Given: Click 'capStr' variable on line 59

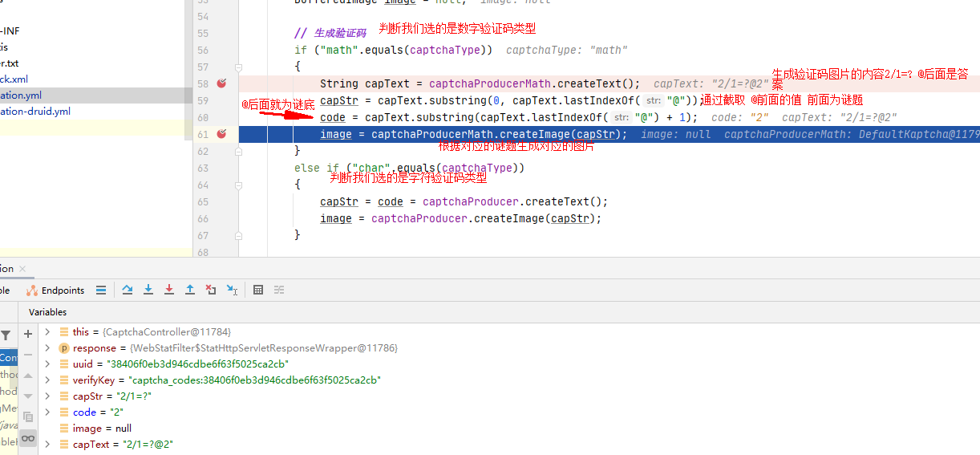Looking at the screenshot, I should tap(339, 100).
